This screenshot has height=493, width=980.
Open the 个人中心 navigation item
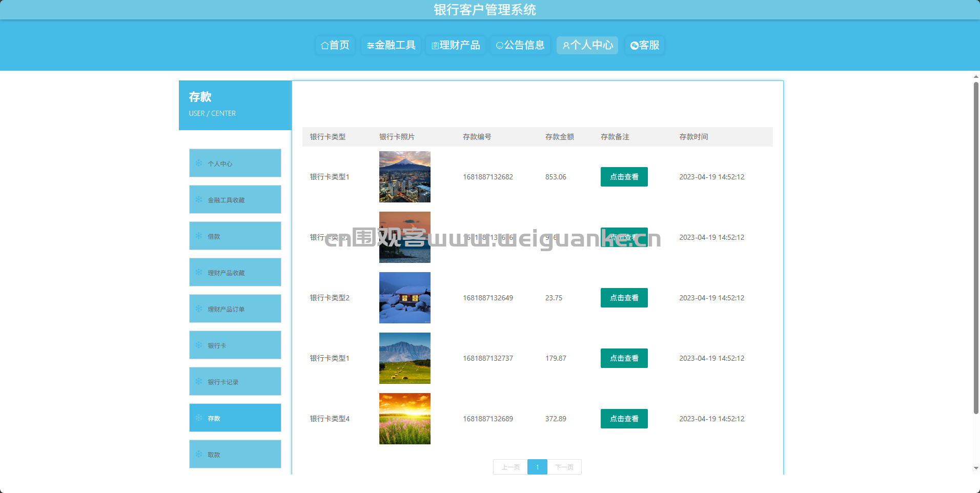pyautogui.click(x=587, y=45)
